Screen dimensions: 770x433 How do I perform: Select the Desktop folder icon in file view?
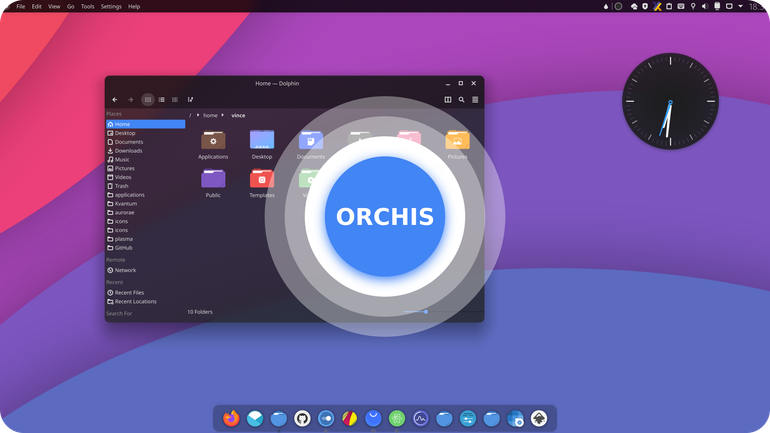[262, 140]
